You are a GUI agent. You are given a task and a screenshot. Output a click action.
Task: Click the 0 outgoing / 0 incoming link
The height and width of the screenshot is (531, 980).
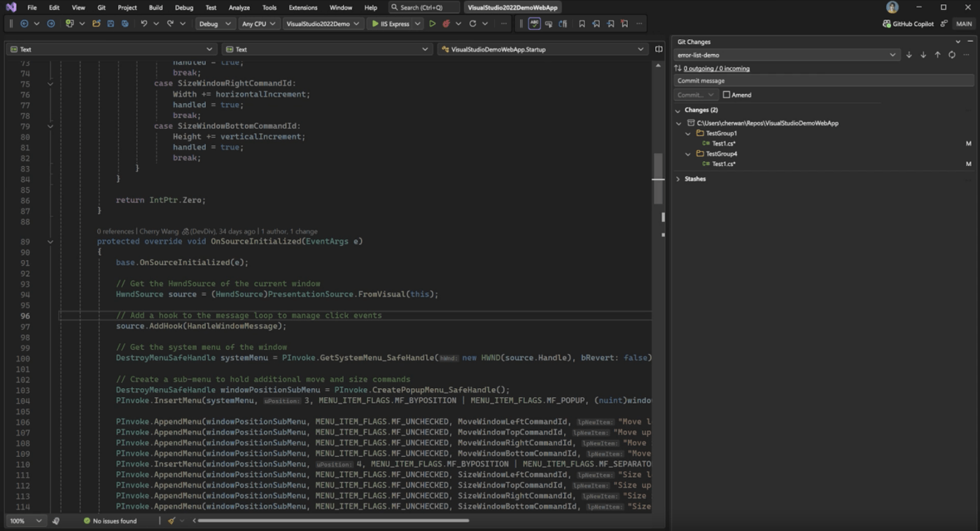pos(716,68)
